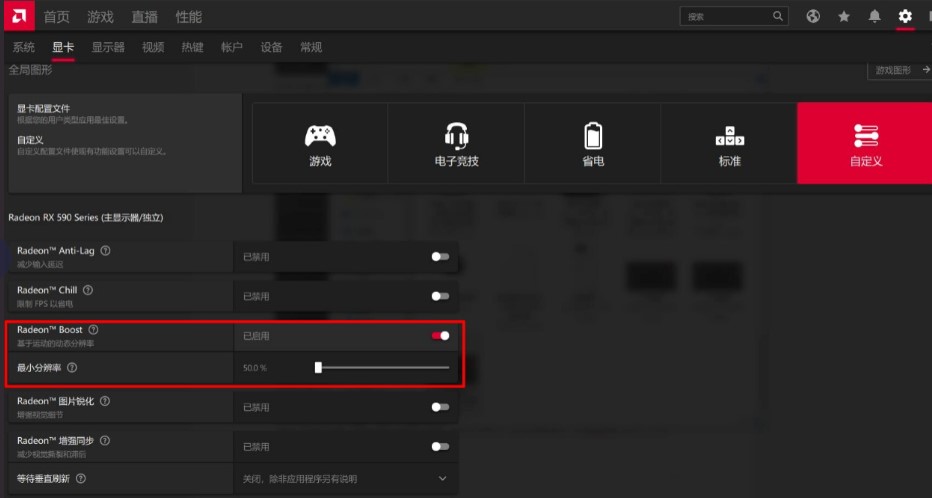This screenshot has height=498, width=932.
Task: Open favorites star icon
Action: coord(843,17)
